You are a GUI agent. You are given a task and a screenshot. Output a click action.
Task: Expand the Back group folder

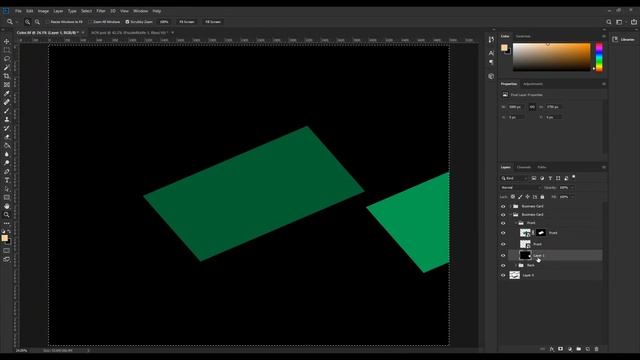coord(516,265)
